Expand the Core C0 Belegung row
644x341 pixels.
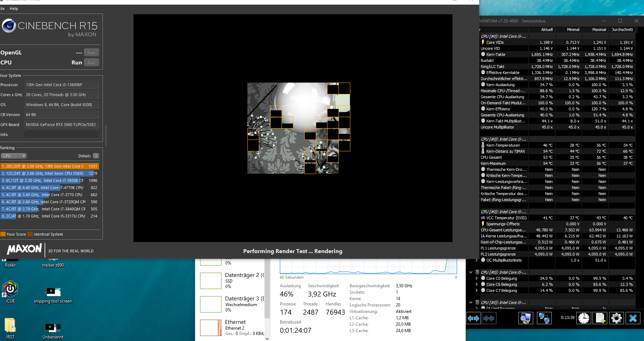click(x=477, y=278)
